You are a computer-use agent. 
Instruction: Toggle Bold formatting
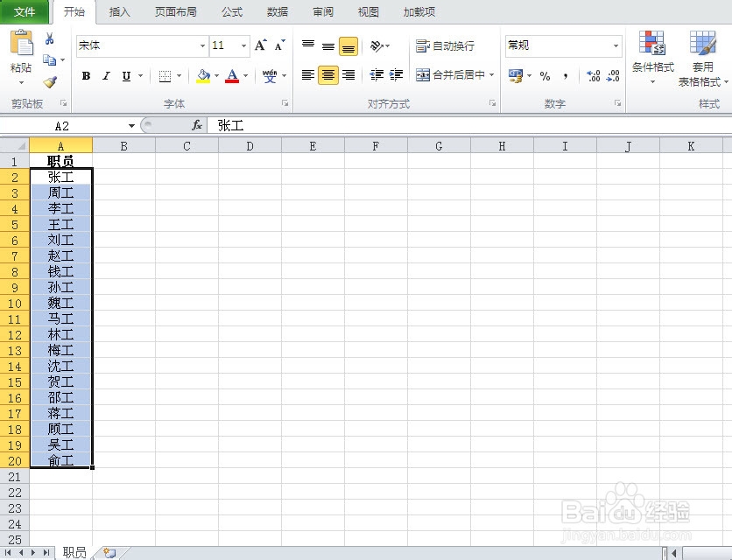(x=86, y=75)
